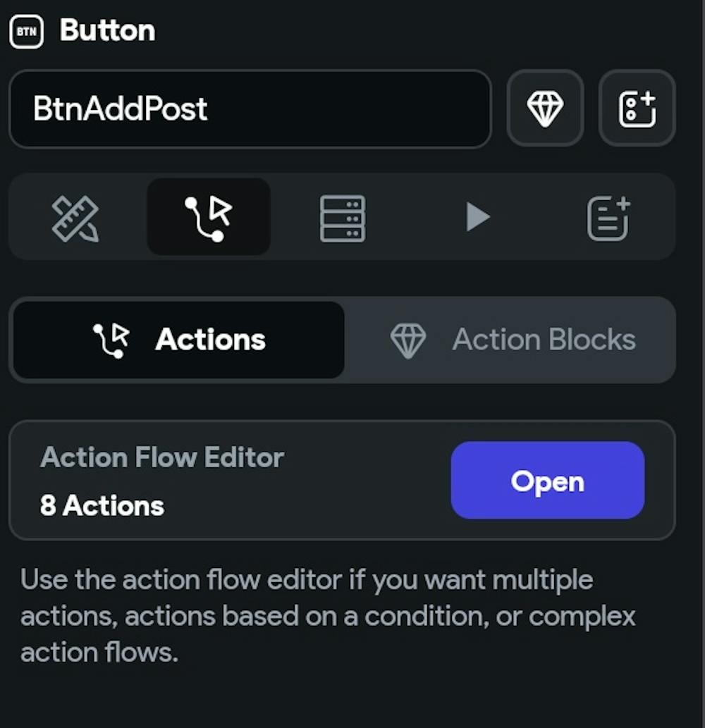Switch to the Actions tab

point(179,340)
